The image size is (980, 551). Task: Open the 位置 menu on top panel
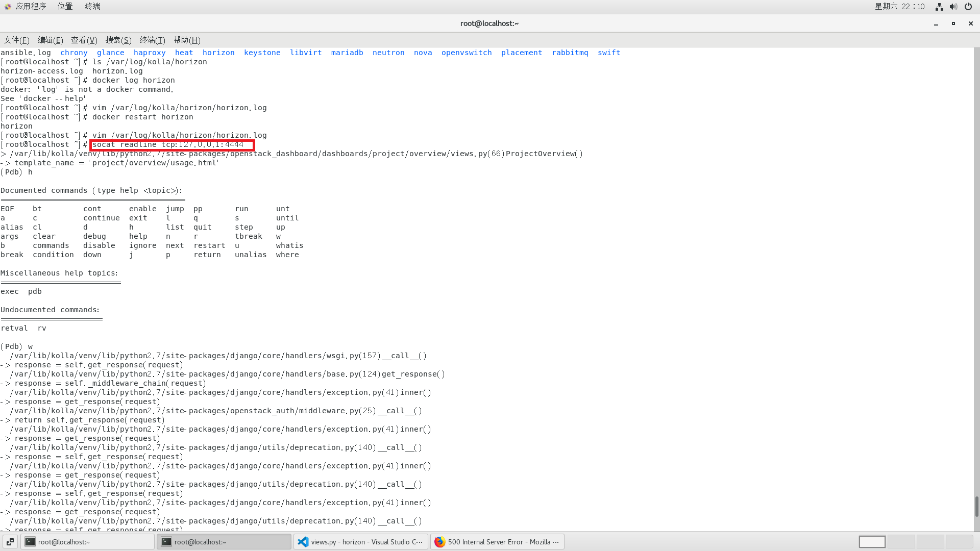(65, 7)
